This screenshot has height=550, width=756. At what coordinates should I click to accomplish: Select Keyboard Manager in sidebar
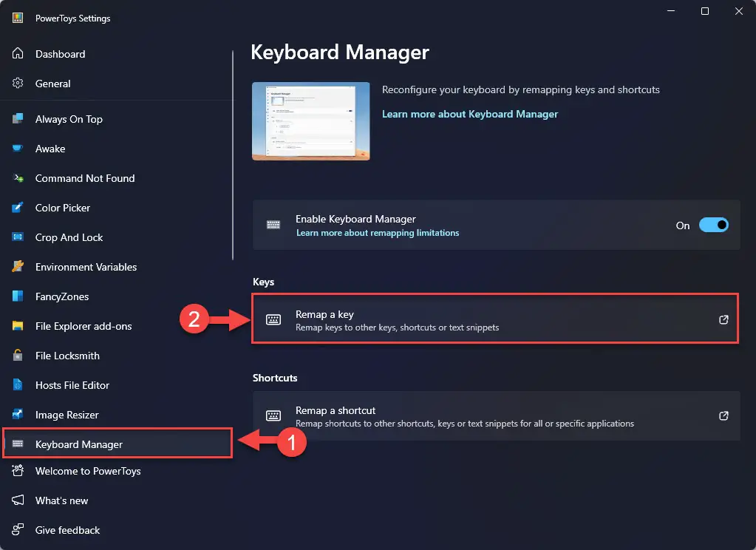pyautogui.click(x=118, y=444)
